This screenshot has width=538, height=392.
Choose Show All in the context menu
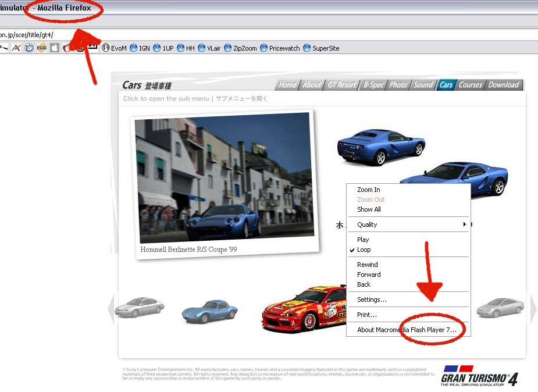[x=408, y=209]
